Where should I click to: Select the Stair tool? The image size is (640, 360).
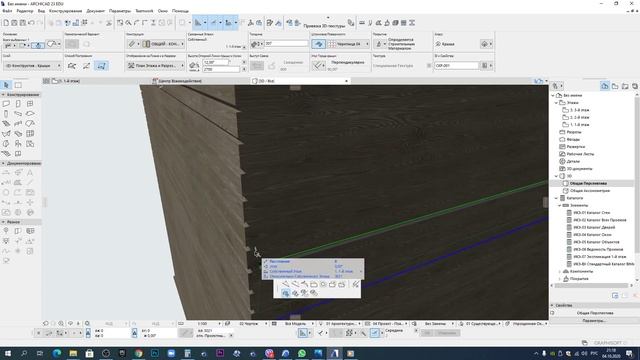pos(6,123)
